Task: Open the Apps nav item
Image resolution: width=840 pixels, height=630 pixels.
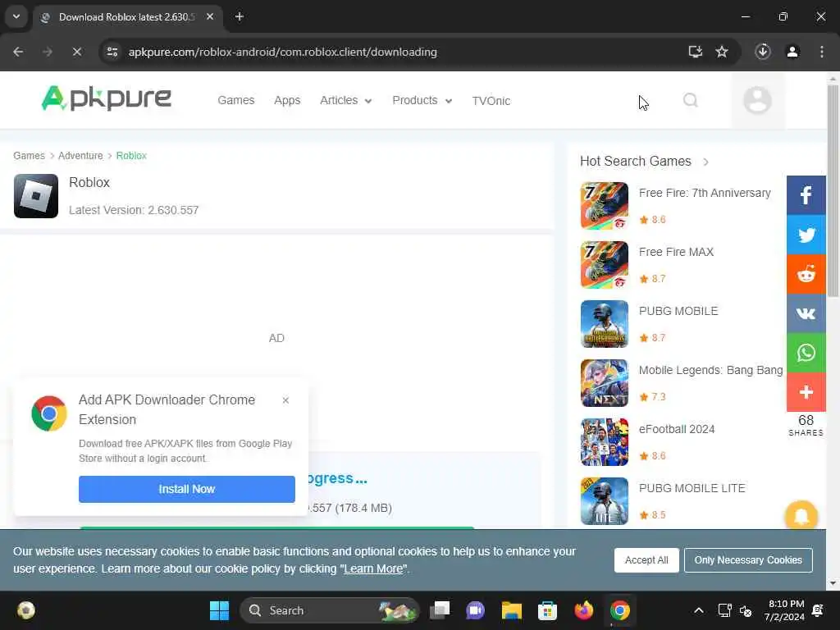Action: [x=287, y=100]
